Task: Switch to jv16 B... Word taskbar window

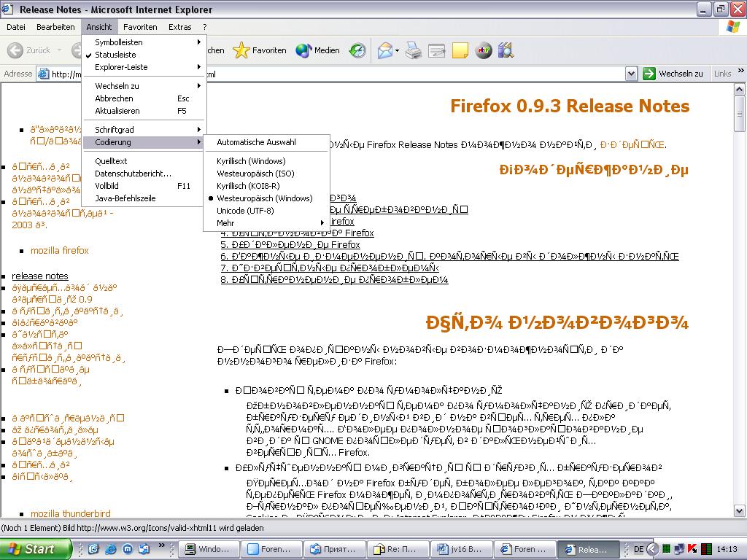Action: [x=461, y=549]
